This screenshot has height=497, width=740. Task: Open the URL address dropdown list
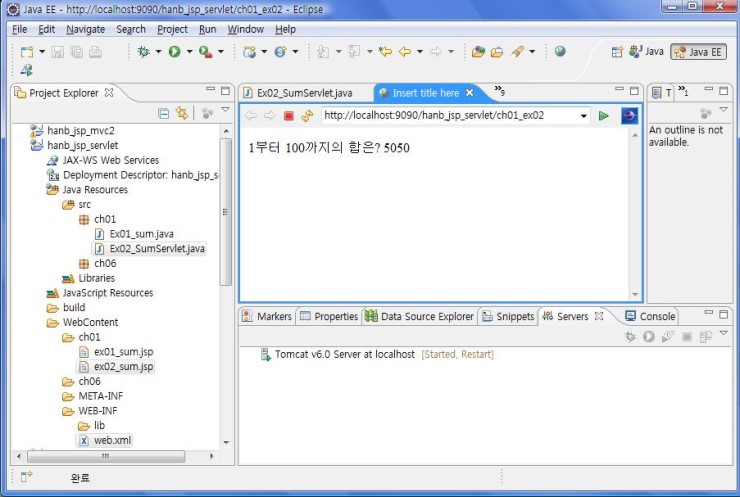click(584, 116)
